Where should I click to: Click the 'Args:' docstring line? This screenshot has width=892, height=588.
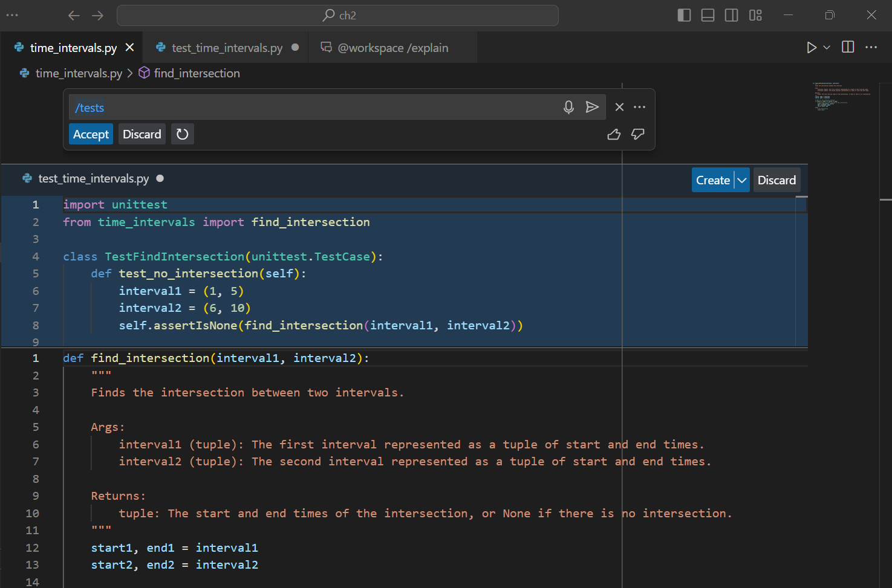pyautogui.click(x=108, y=427)
